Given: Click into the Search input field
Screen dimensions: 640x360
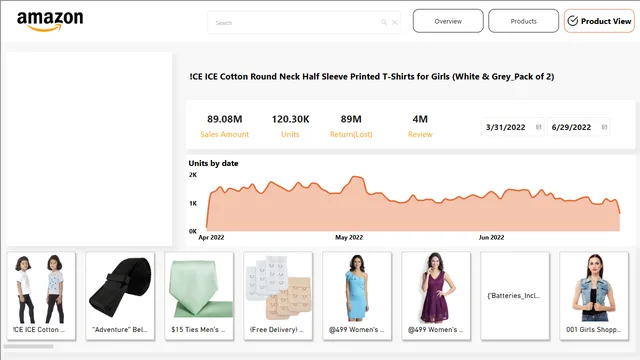Looking at the screenshot, I should coord(304,22).
